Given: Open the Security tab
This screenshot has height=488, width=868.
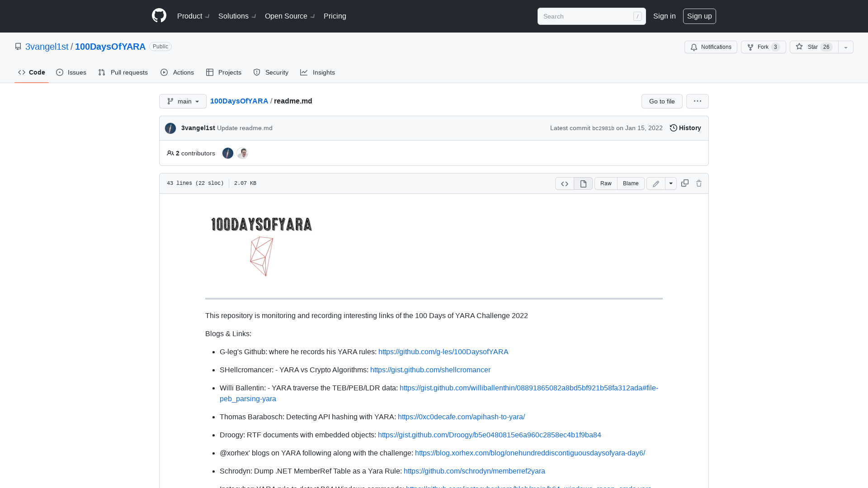Looking at the screenshot, I should coord(271,72).
